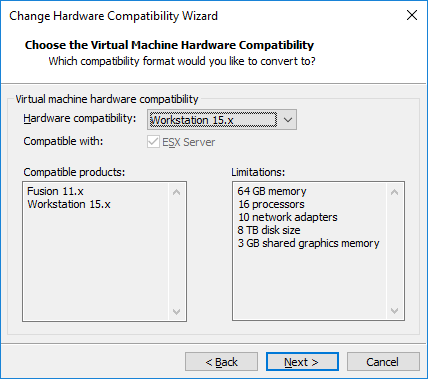
Task: Click down arrow of Limitations scrollbar
Action: coord(395,311)
